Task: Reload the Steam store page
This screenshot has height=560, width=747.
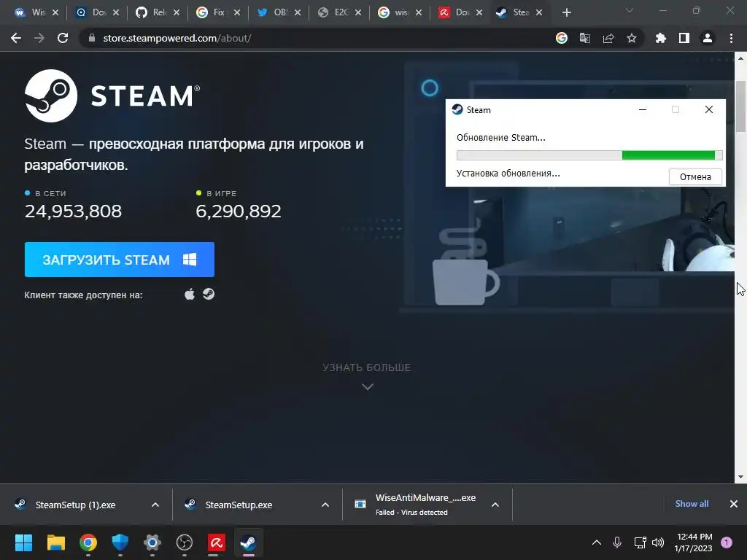Action: pos(63,38)
